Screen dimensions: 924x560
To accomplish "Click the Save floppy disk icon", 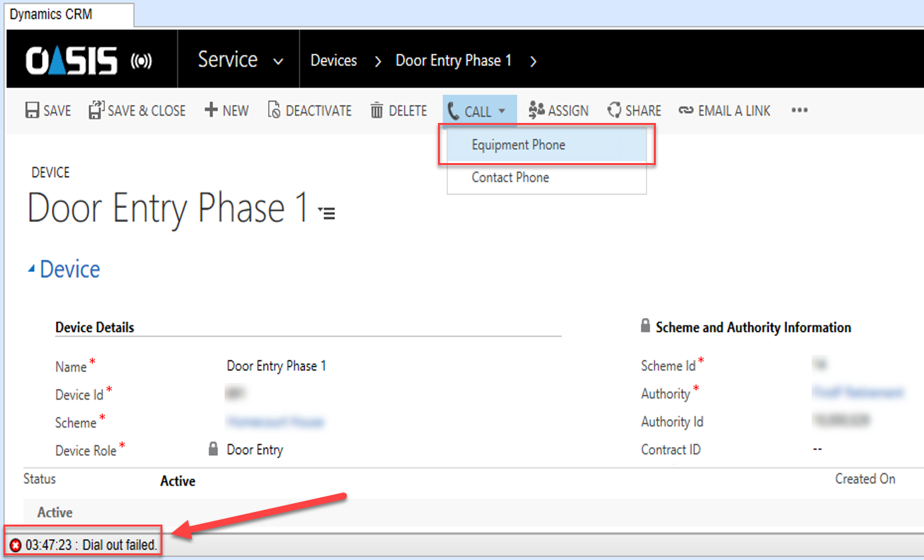I will pyautogui.click(x=32, y=110).
